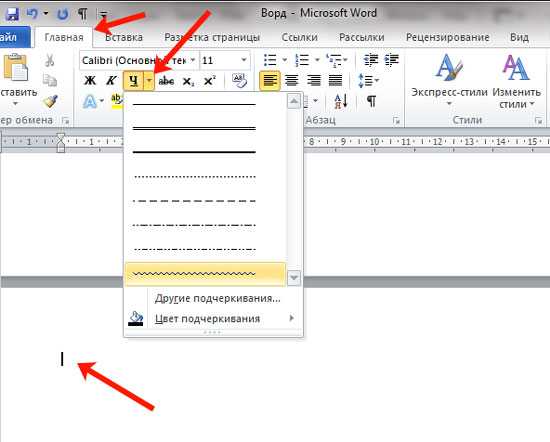Screen dimensions: 550x442
Task: Click the sort A-Я icon
Action: (341, 102)
